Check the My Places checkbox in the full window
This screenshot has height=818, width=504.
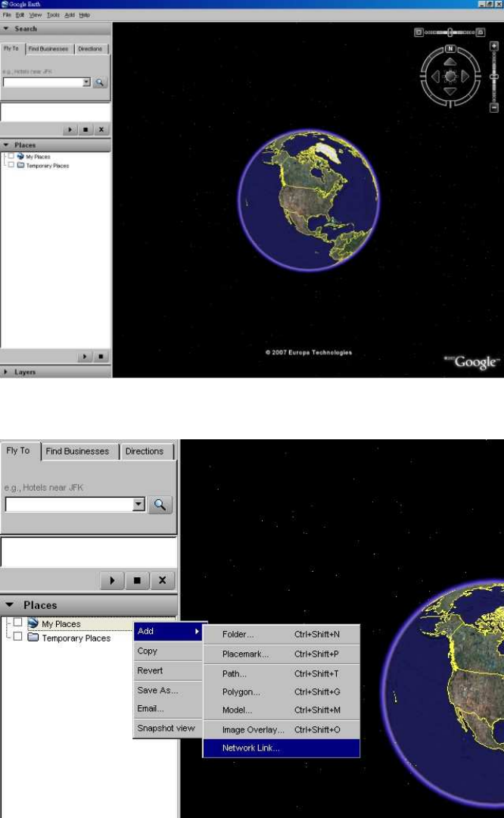coord(11,156)
